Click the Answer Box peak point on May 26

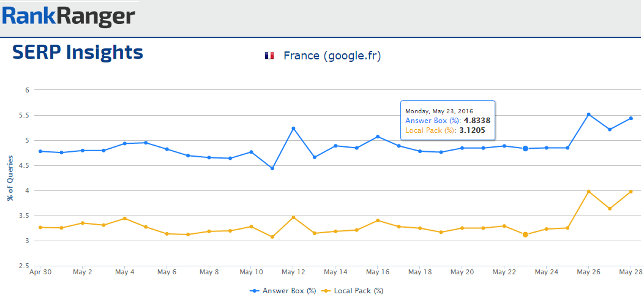point(588,114)
